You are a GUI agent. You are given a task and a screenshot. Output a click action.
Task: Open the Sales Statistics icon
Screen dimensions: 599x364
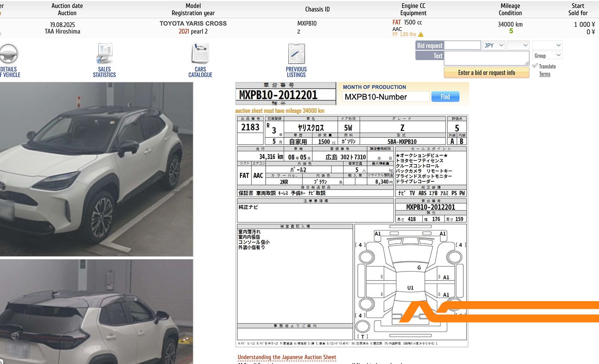pos(104,54)
